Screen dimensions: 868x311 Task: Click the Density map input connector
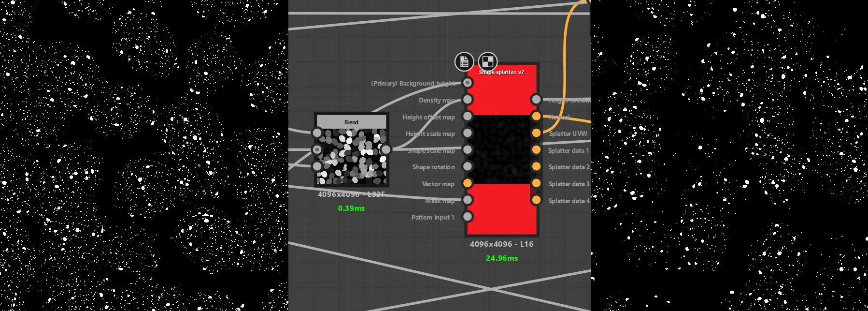[x=468, y=100]
